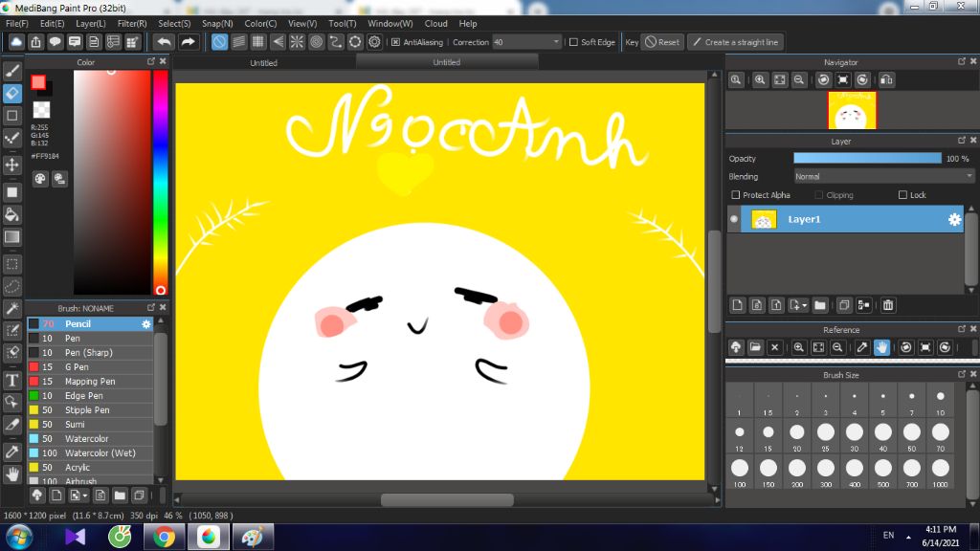Open Visual Studio from taskbar
Screen dimensions: 980x551
click(75, 537)
